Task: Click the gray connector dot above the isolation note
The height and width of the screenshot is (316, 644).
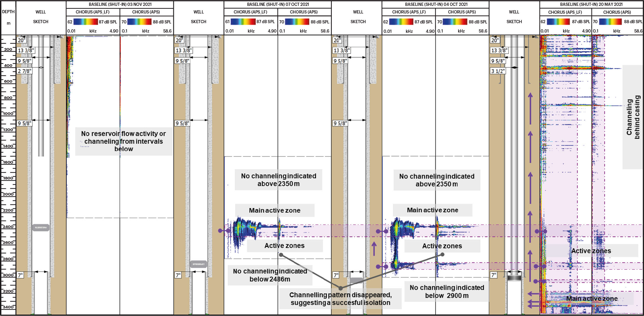Action: tap(340, 288)
